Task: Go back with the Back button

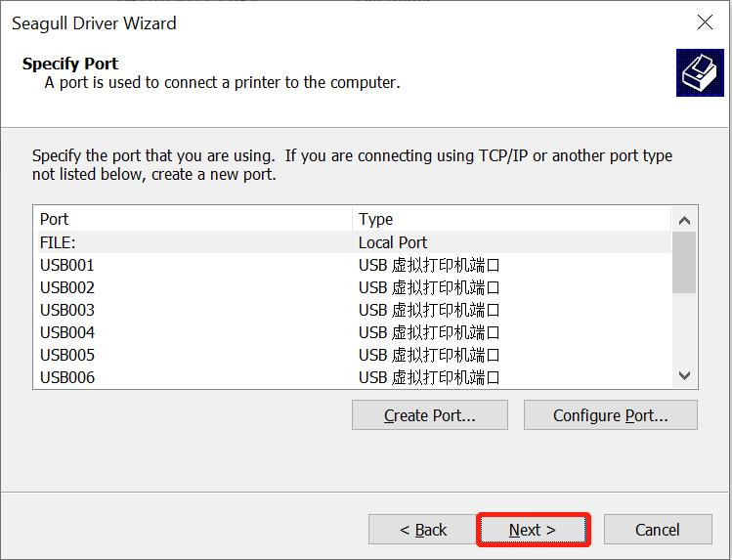Action: click(422, 530)
